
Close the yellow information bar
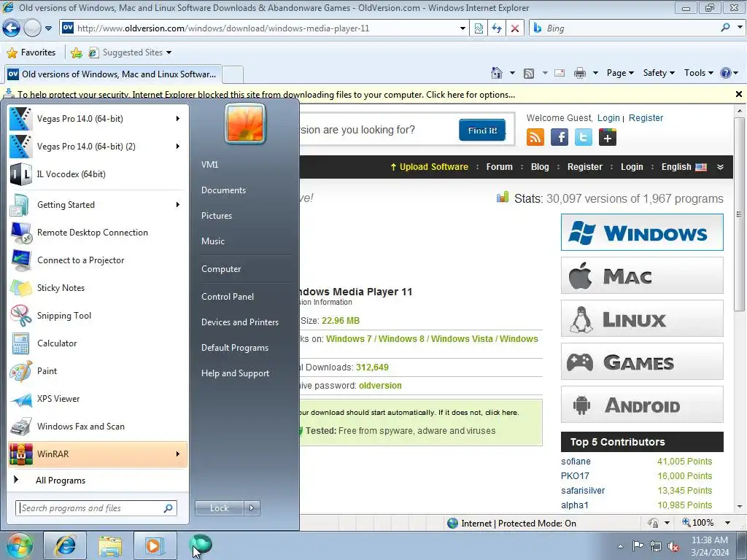click(x=739, y=94)
